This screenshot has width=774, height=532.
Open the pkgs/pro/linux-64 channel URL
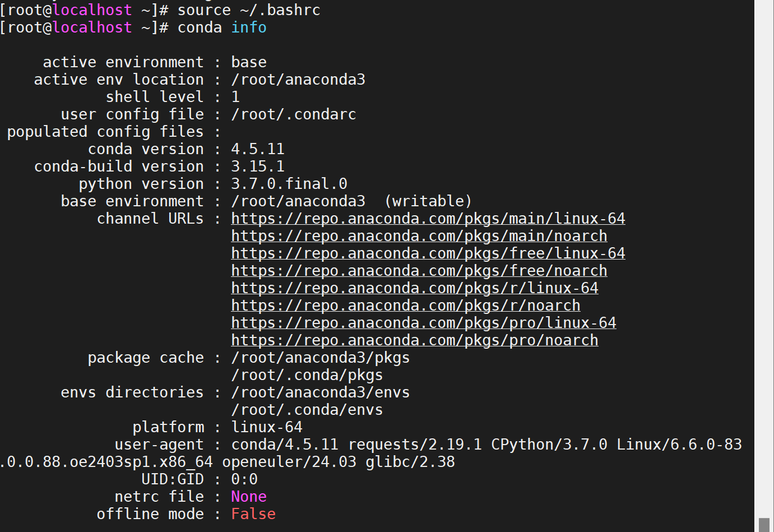(423, 323)
